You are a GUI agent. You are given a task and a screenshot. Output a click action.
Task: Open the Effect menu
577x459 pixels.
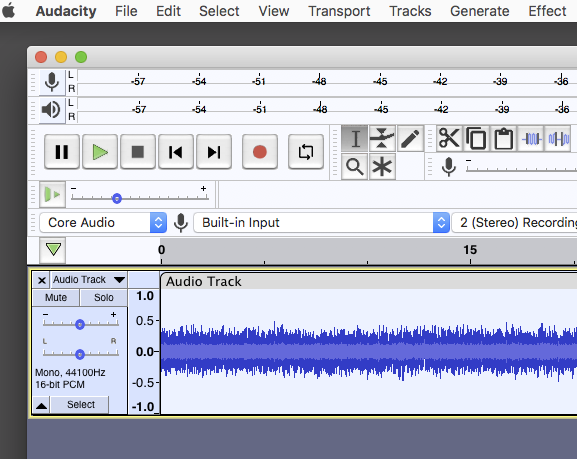(x=547, y=11)
